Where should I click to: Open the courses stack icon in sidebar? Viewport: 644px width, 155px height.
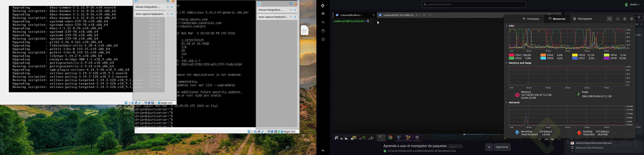pyautogui.click(x=323, y=31)
